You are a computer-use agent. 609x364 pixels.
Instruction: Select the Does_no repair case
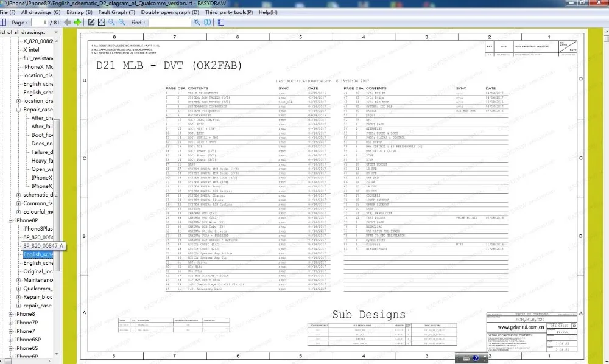[42, 144]
